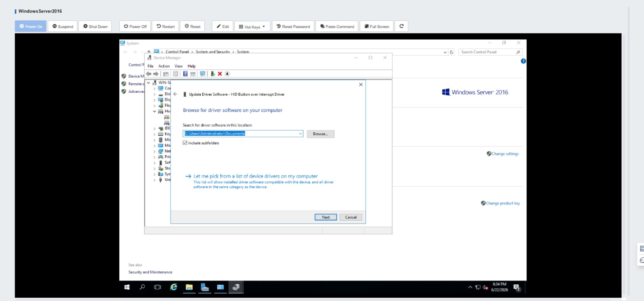Expand the Disk drives tree node
The image size is (644, 301).
(x=154, y=94)
